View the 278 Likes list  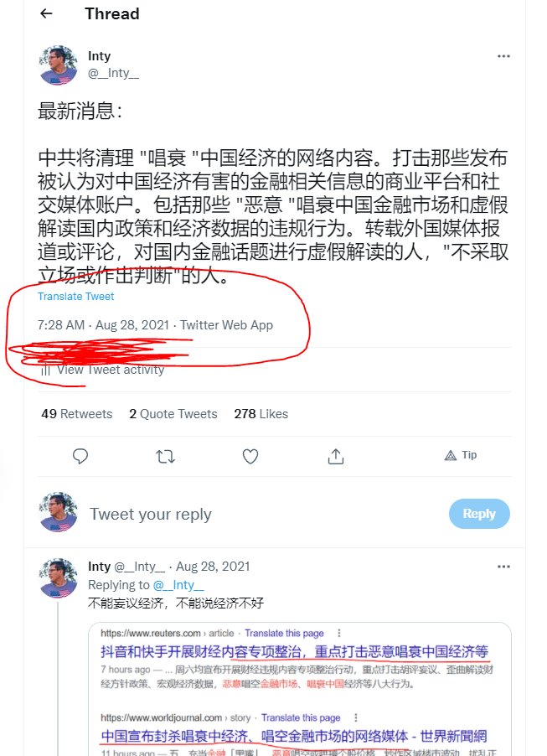[261, 414]
